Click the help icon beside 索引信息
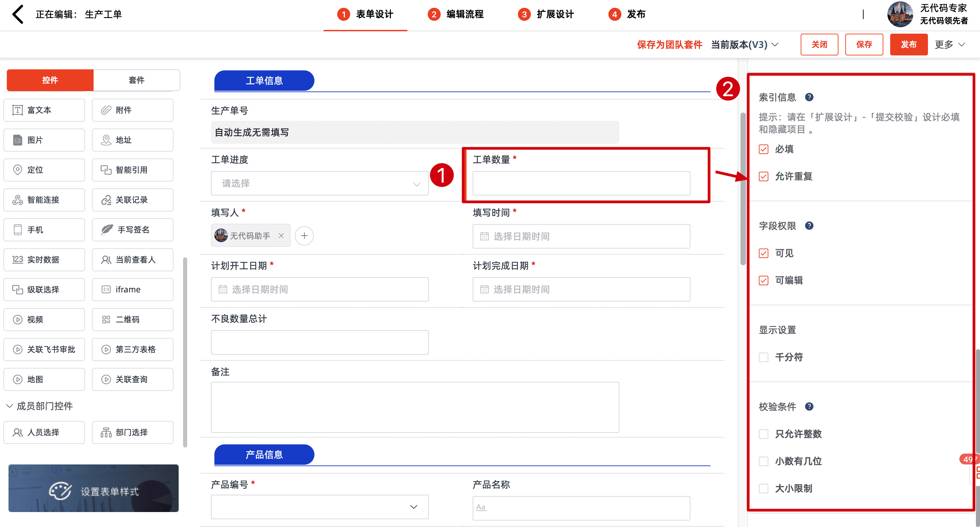Screen dimensions: 980x527 point(809,97)
